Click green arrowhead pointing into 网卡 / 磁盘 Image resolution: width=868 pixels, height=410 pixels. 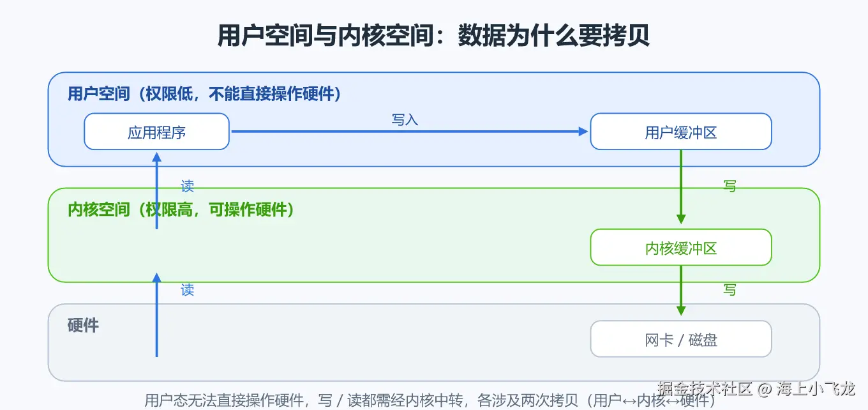(681, 311)
